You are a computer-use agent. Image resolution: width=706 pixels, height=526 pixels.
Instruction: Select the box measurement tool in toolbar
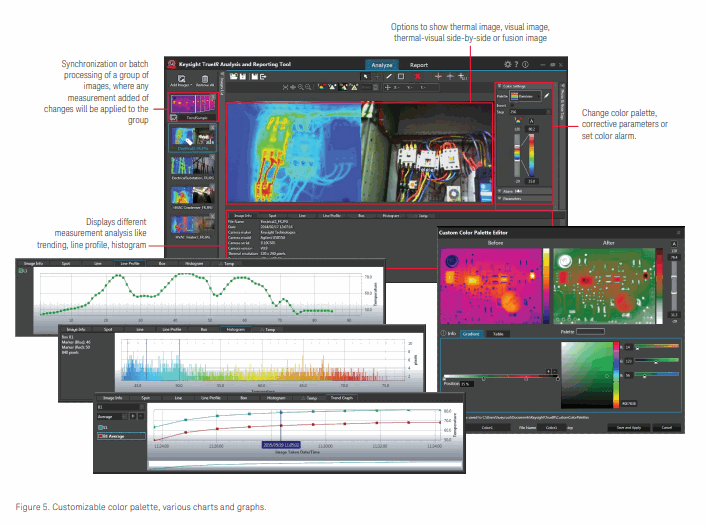click(x=400, y=75)
